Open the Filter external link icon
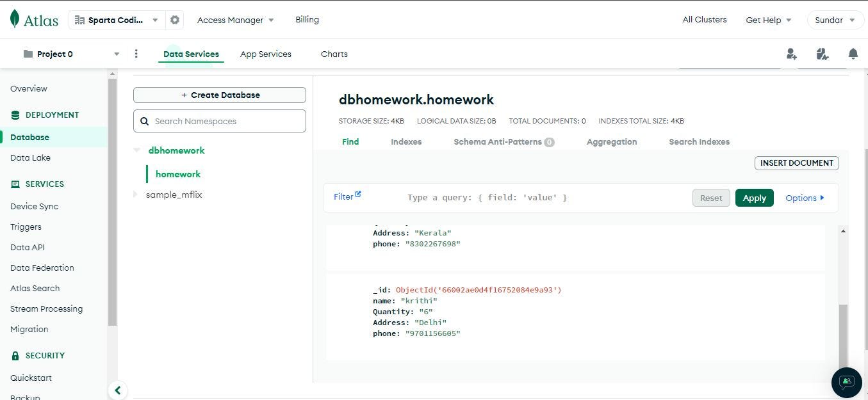This screenshot has width=868, height=400. pos(357,194)
